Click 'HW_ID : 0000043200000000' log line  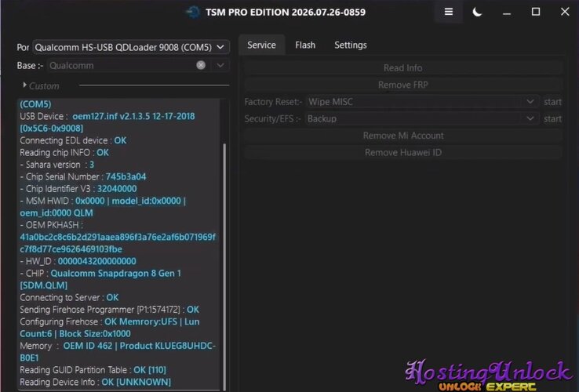[78, 261]
